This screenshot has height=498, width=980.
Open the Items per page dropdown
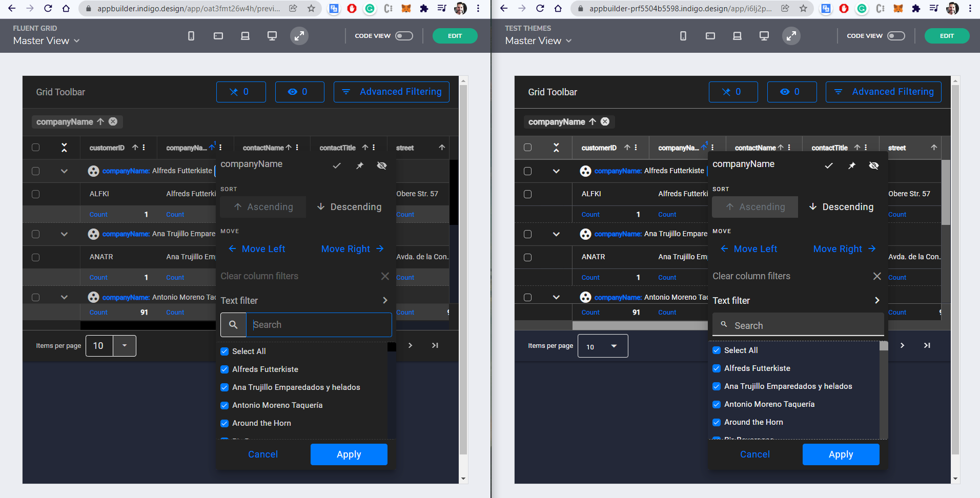coord(124,346)
